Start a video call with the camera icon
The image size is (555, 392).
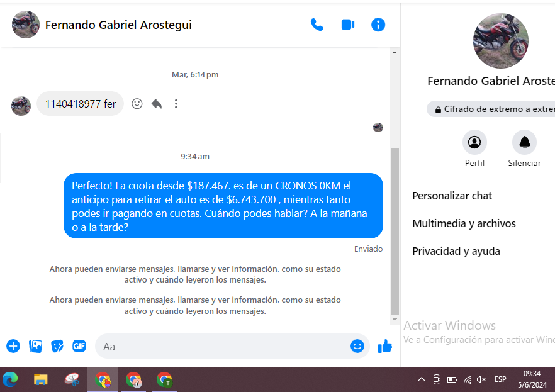(348, 25)
